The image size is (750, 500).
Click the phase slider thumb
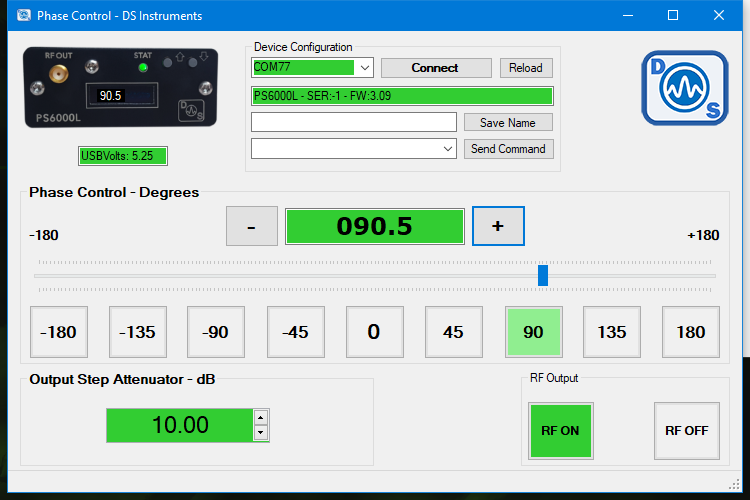(x=542, y=276)
